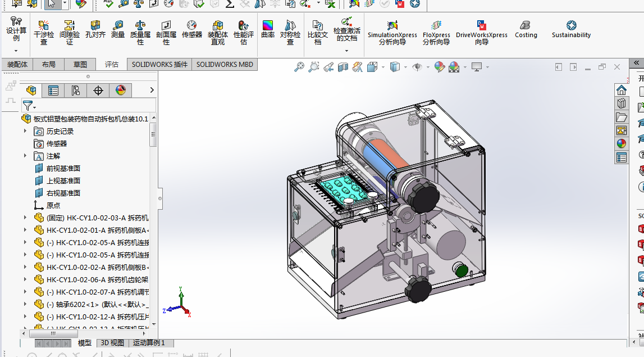Show more manager tabs chevron
This screenshot has height=357, width=644.
[152, 90]
